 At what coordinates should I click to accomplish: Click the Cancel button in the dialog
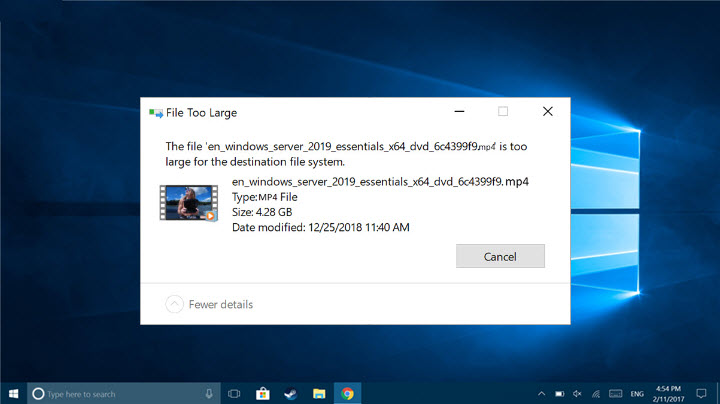tap(500, 256)
